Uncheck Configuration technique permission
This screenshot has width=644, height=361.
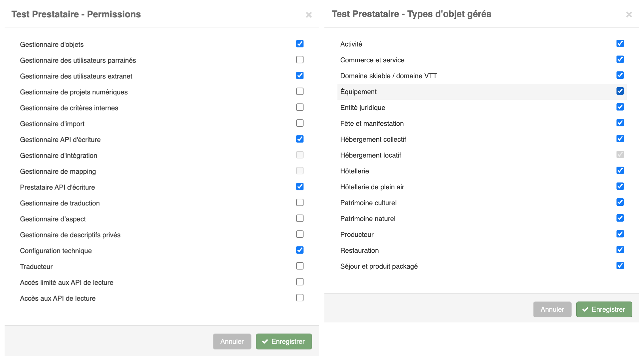pyautogui.click(x=300, y=250)
